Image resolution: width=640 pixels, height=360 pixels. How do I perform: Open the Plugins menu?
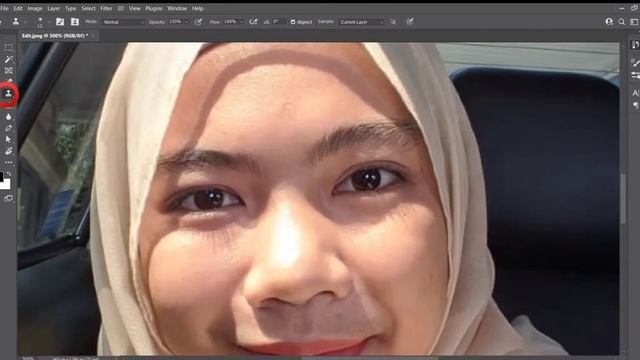(154, 8)
